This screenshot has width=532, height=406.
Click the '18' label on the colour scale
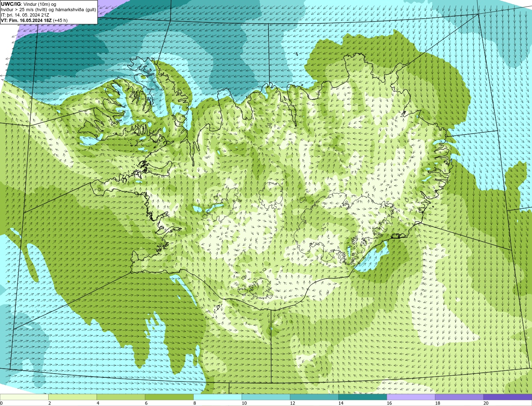pos(437,403)
